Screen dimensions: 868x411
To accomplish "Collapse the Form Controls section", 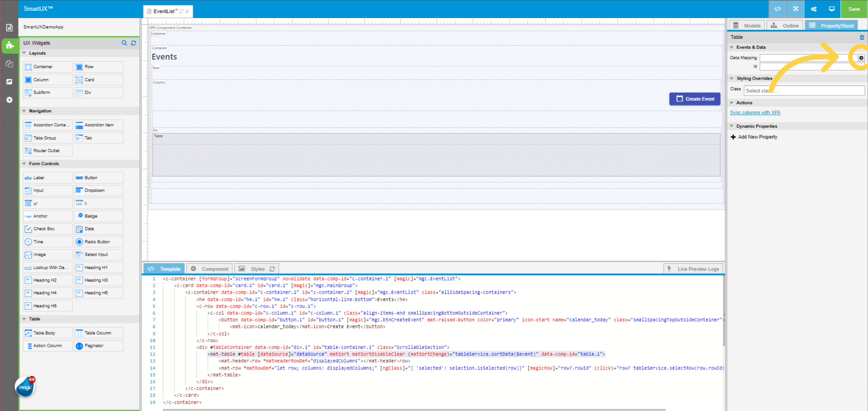I will [24, 164].
